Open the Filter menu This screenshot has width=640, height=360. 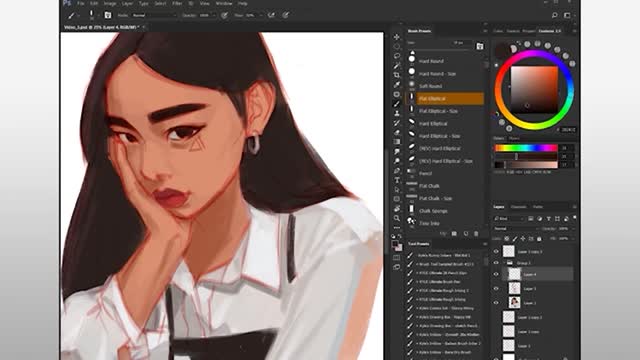177,3
